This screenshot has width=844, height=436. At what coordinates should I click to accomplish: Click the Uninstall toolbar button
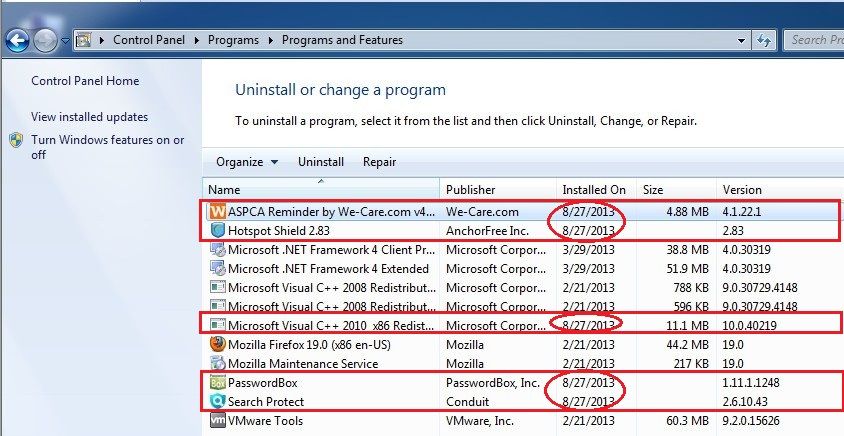[321, 162]
